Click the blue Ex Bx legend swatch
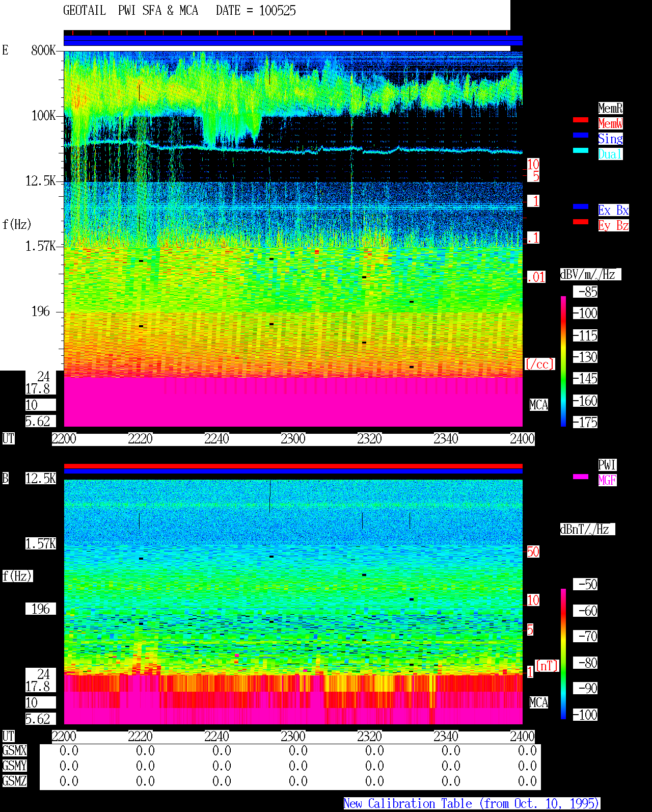Image resolution: width=652 pixels, height=812 pixels. pyautogui.click(x=581, y=207)
